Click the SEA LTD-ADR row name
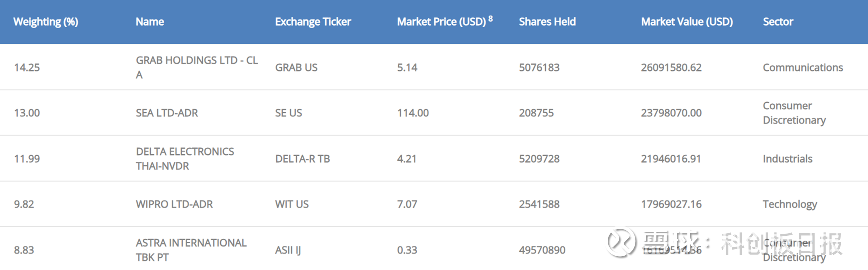Image resolution: width=868 pixels, height=270 pixels. pos(167,113)
